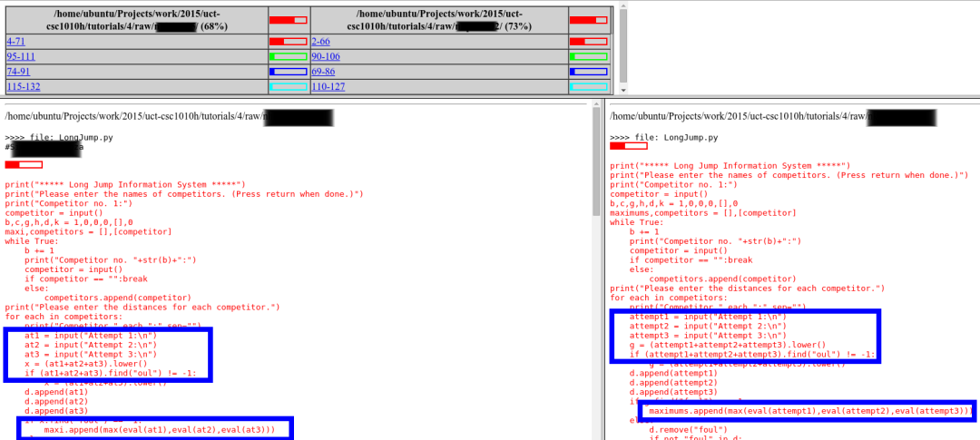Click '>>>> file: LongJump.py' in the right pane
980x440 pixels.
click(x=663, y=137)
